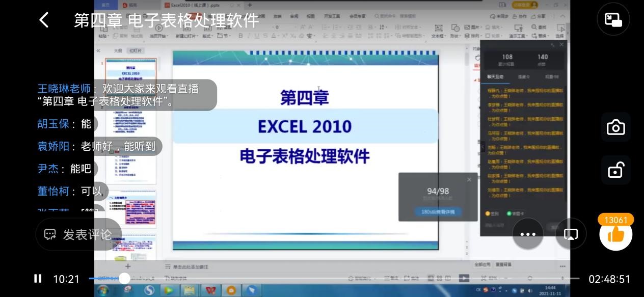Screen dimensions: 644x297
Task: Open blue DingTalk-style taskbar icon
Action: [x=252, y=290]
